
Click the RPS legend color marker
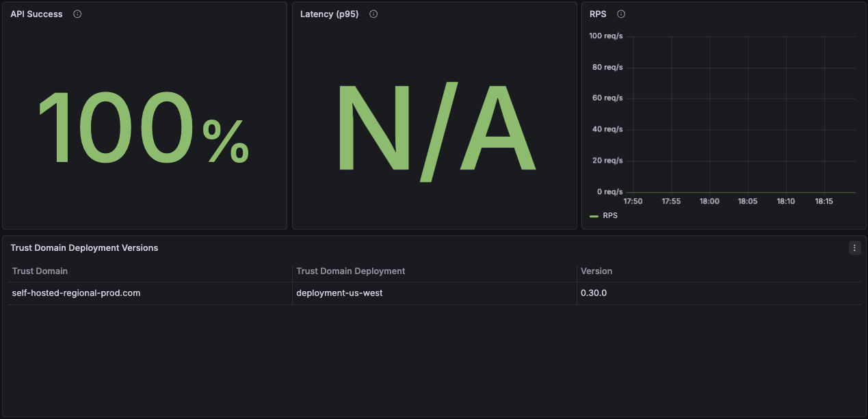pos(592,215)
